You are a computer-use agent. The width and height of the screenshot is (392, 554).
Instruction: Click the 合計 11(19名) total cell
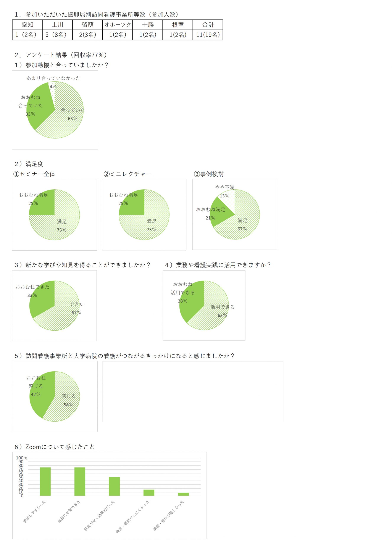coord(208,35)
